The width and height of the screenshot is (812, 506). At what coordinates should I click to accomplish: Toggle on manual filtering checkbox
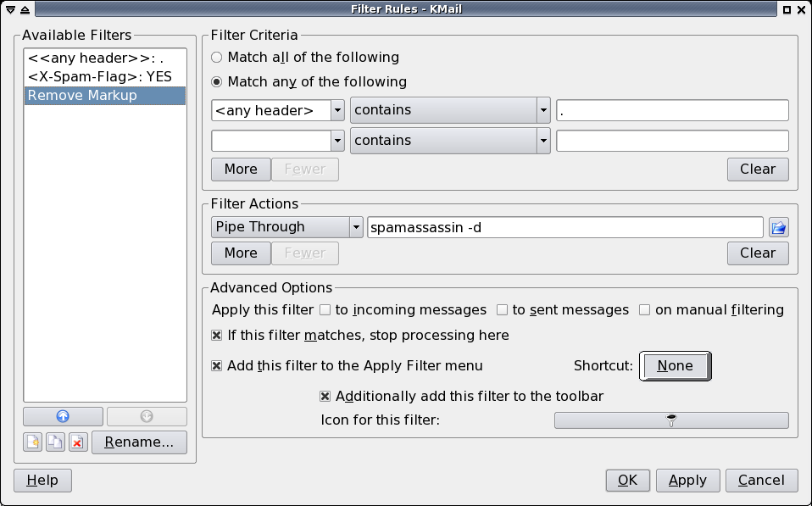pyautogui.click(x=644, y=310)
